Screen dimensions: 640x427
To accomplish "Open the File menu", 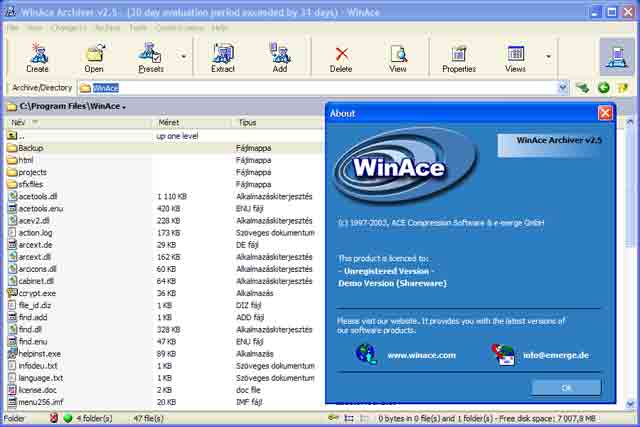I will (x=13, y=28).
